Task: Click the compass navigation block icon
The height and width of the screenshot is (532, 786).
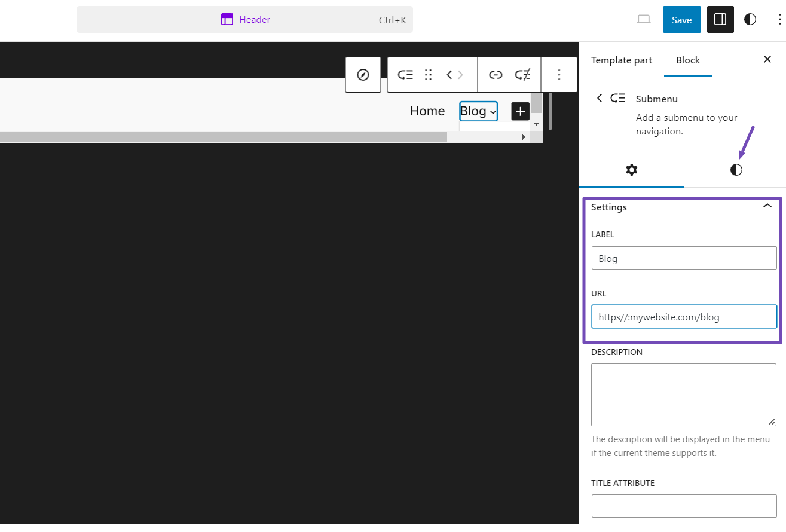Action: point(363,75)
